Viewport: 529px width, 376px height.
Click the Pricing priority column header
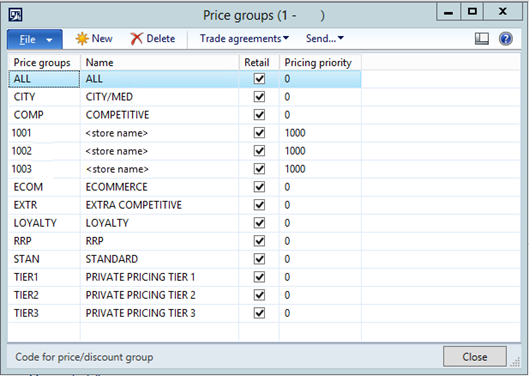tap(321, 62)
